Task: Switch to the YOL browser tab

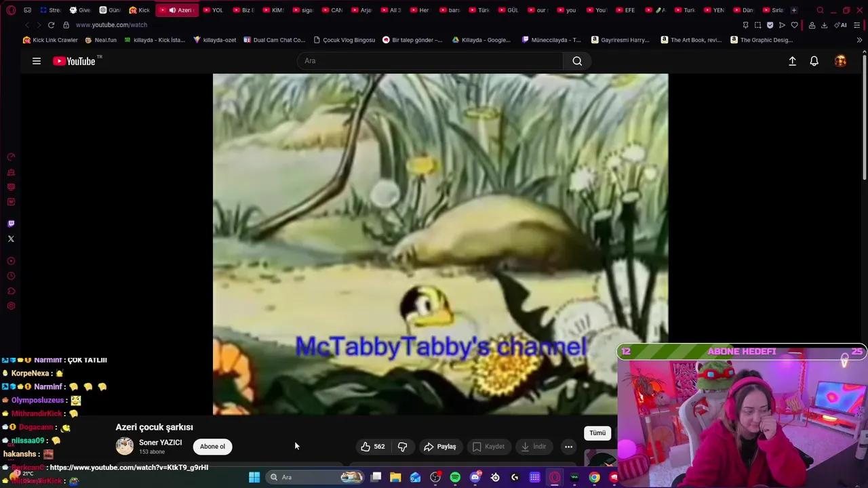Action: click(x=212, y=10)
